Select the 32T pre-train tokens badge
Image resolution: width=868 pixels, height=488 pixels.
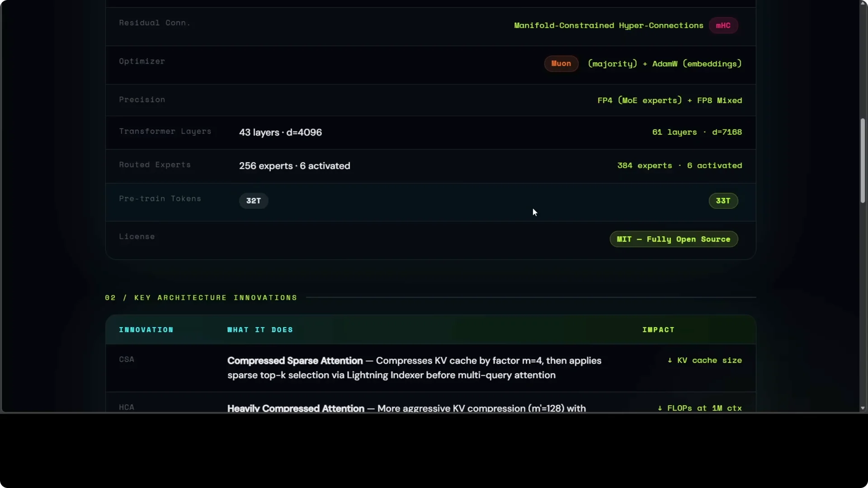[254, 201]
